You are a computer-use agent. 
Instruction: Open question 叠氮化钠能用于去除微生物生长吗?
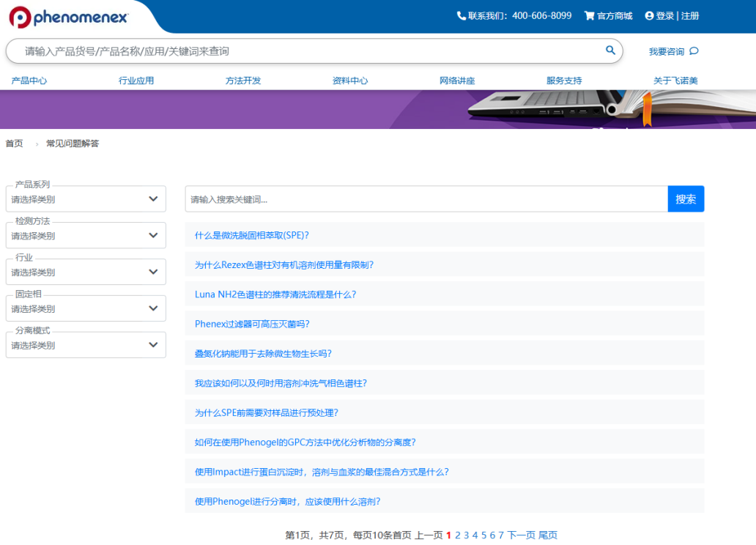click(x=263, y=354)
